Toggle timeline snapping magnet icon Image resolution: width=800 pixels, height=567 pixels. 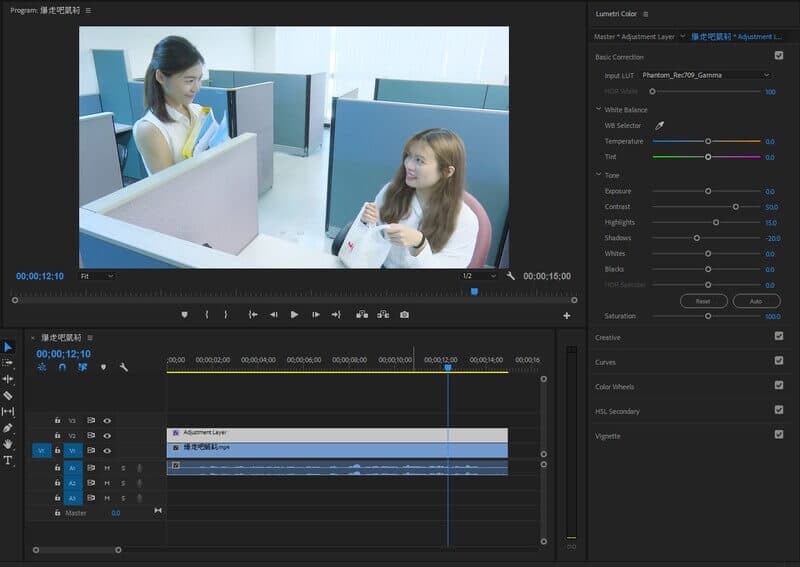62,367
